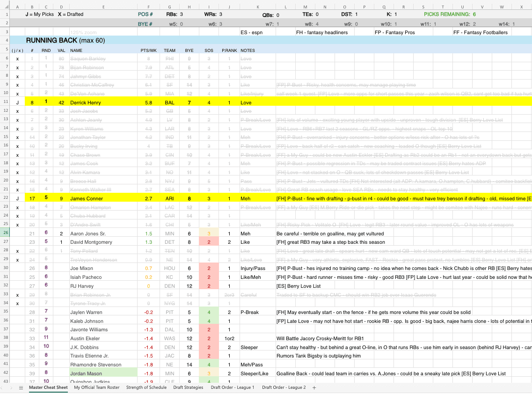Screen dimensions: 532x394
Task: Click the previous sheet arrow
Action: [3, 387]
